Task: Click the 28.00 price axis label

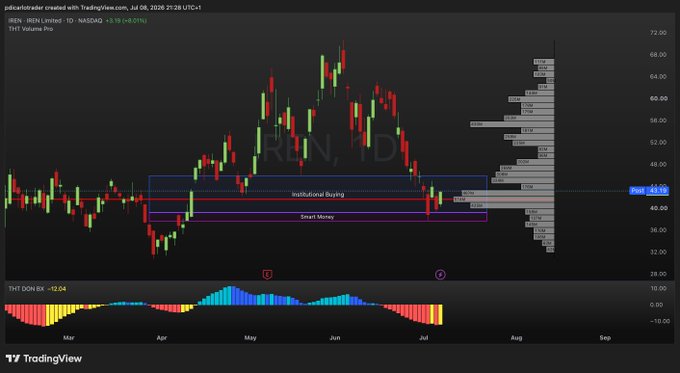Action: coord(658,274)
